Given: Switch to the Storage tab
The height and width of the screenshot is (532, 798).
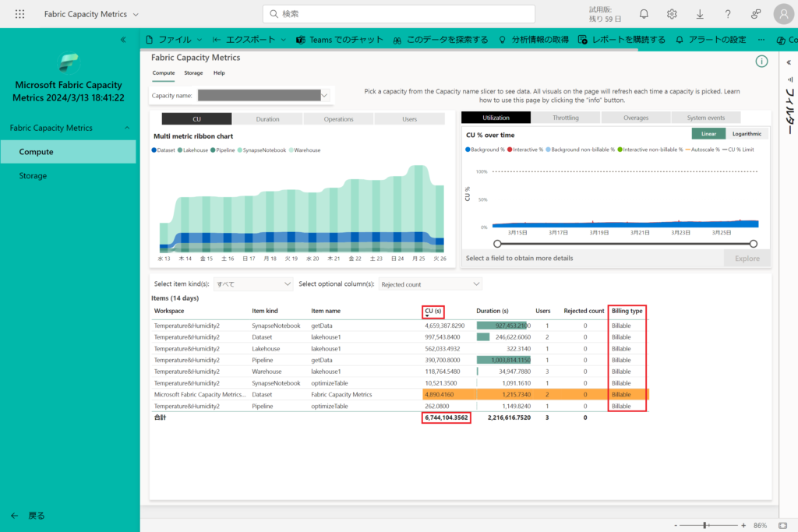Looking at the screenshot, I should 193,72.
